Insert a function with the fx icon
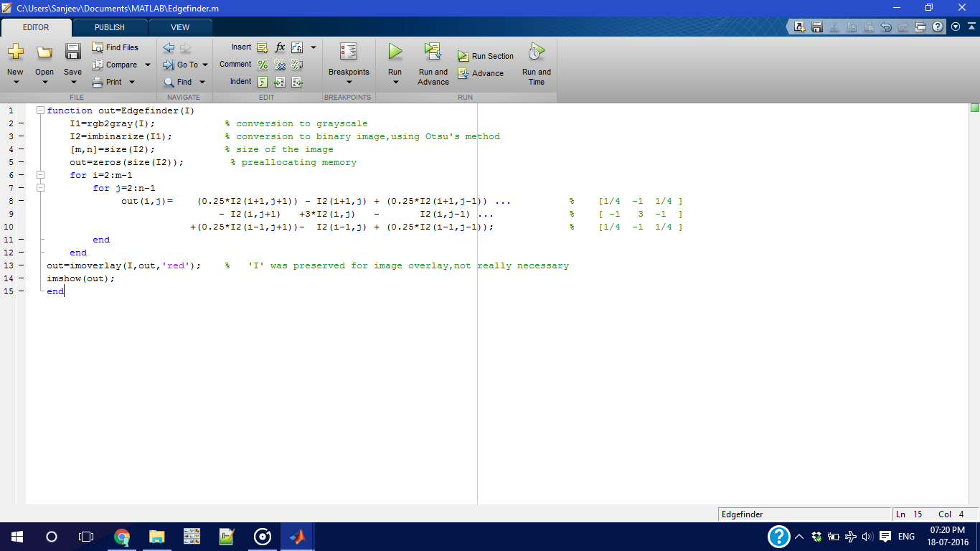Screen dimensions: 980x551 (280, 47)
